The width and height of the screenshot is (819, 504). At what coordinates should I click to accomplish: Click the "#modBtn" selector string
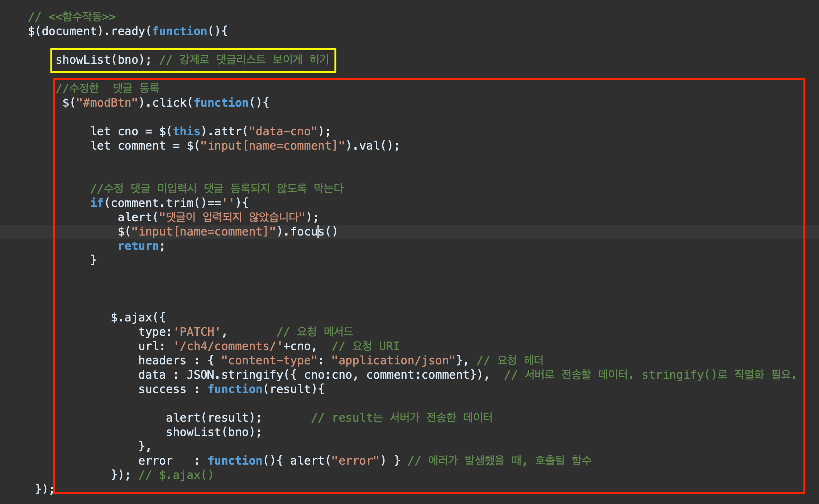[x=107, y=103]
